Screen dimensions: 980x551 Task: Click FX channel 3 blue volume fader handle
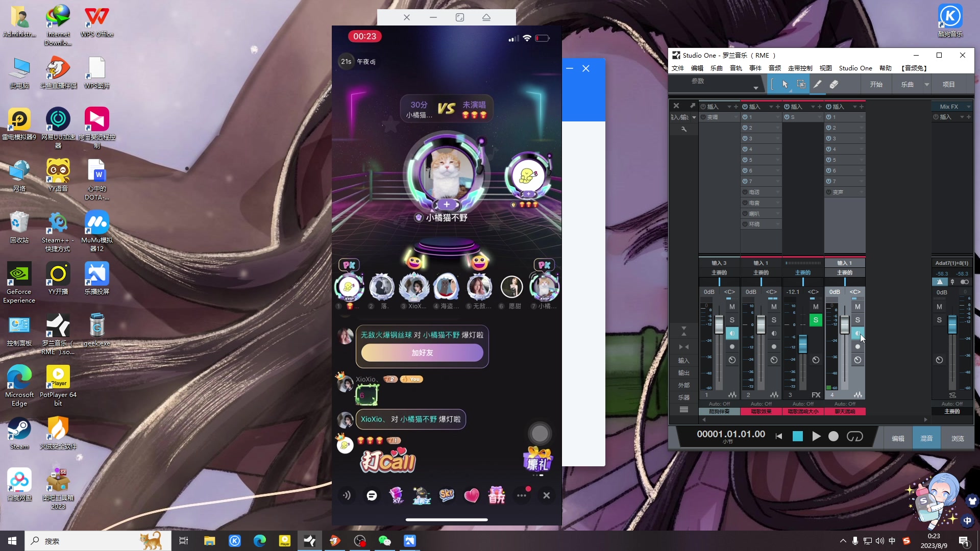pyautogui.click(x=803, y=344)
